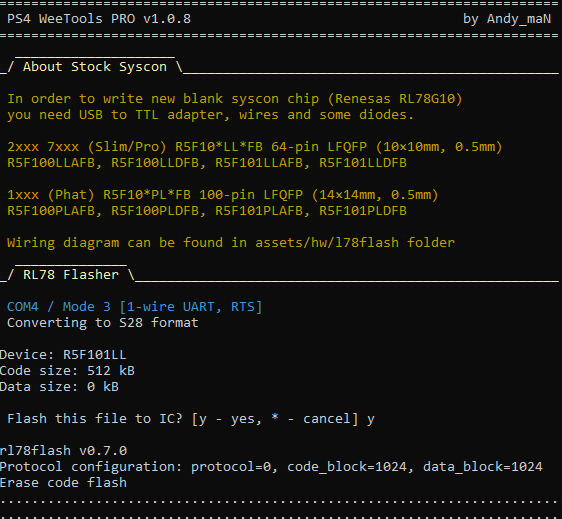Click the Device: R5F101LL line
This screenshot has height=519, width=562.
point(63,355)
